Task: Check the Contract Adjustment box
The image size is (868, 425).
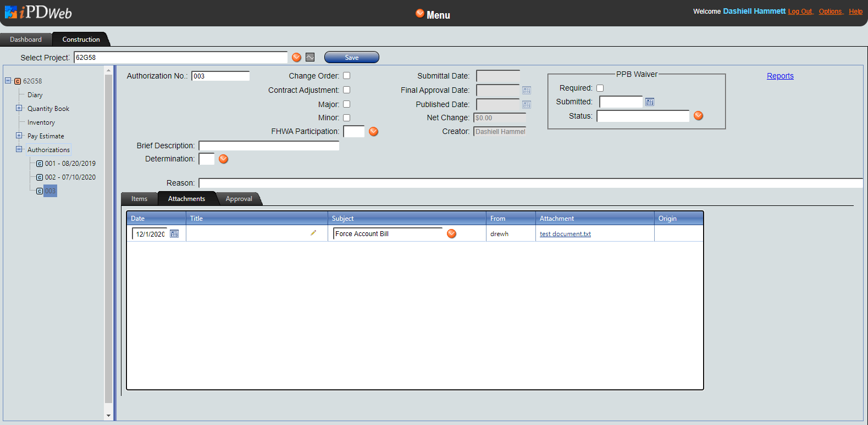Action: (347, 90)
